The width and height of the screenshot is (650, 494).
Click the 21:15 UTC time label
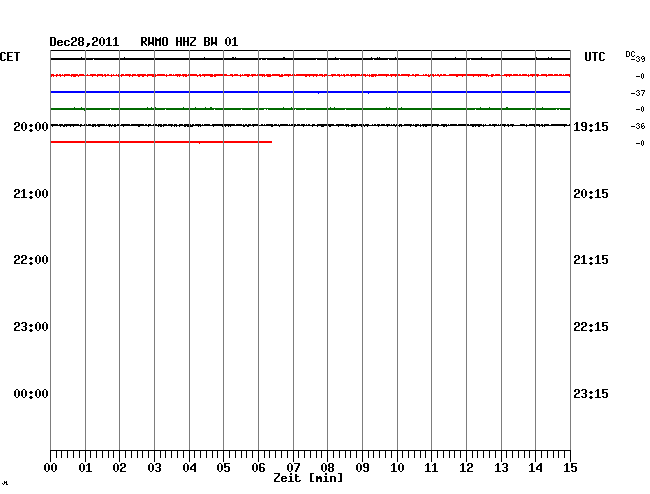coord(591,260)
